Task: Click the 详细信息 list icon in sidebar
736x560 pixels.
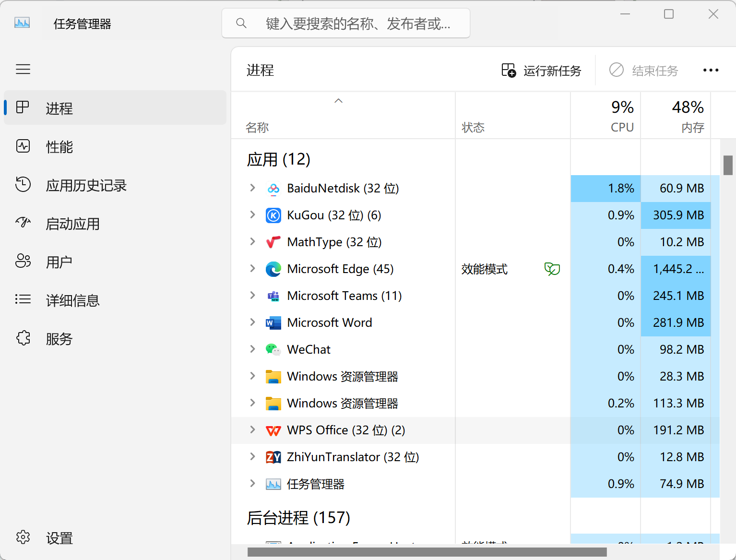Action: pos(23,299)
